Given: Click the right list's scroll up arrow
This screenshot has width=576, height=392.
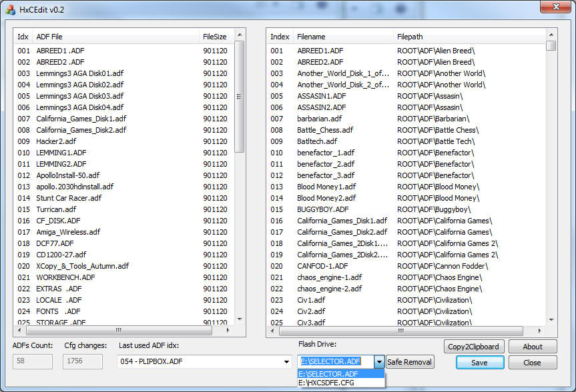Looking at the screenshot, I should click(551, 35).
